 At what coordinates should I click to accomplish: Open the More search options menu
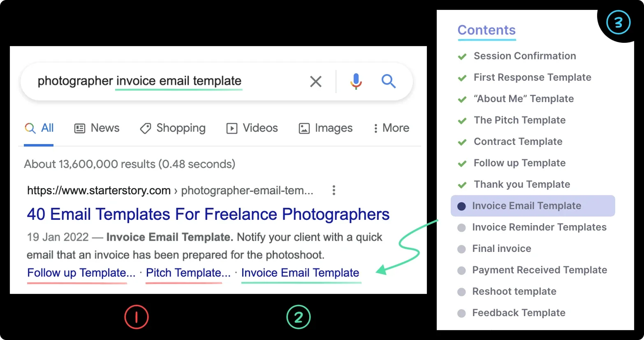[x=391, y=128]
